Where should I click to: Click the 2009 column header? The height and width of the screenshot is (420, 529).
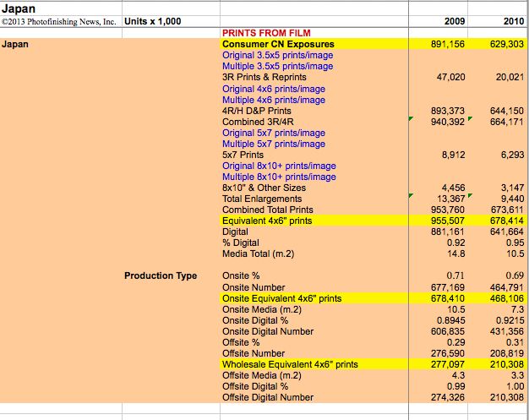pyautogui.click(x=455, y=21)
